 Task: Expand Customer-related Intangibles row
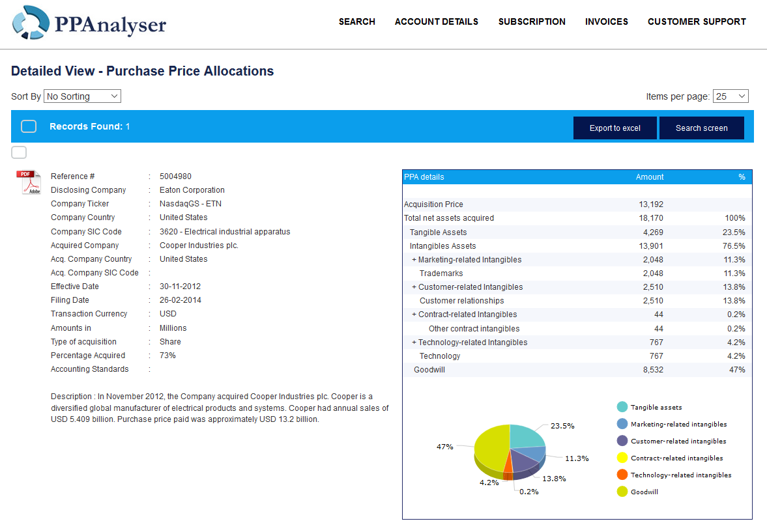pos(414,287)
